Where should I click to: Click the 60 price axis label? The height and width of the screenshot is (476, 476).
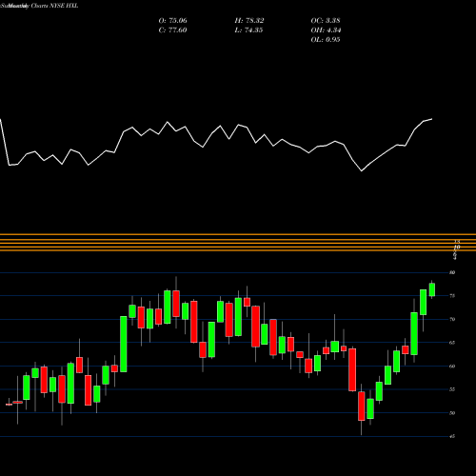[452, 367]
